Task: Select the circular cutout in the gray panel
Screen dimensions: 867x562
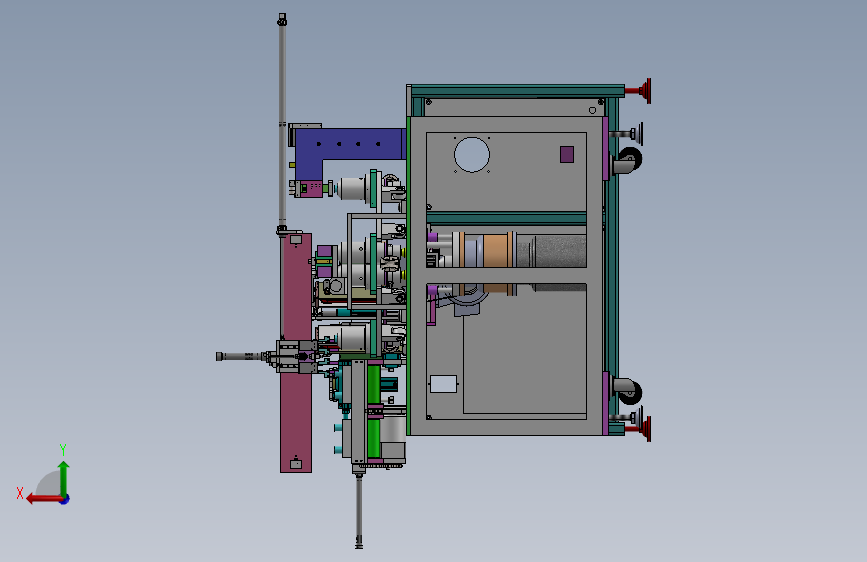Action: coord(472,154)
